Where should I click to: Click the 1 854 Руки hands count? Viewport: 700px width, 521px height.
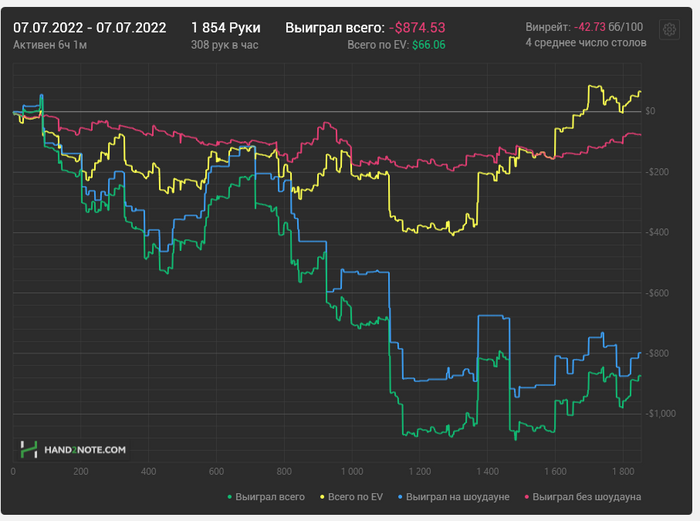226,28
